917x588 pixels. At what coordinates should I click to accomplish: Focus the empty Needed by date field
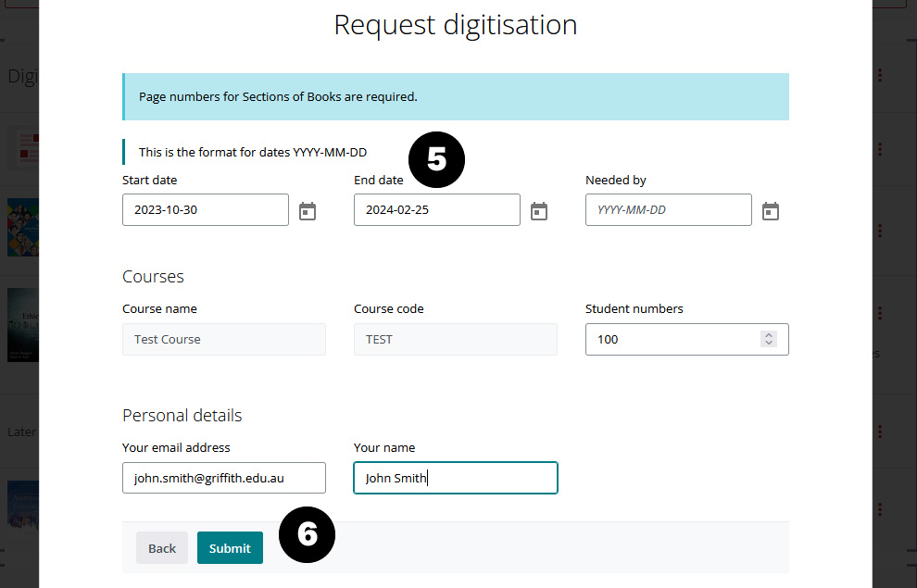[668, 210]
